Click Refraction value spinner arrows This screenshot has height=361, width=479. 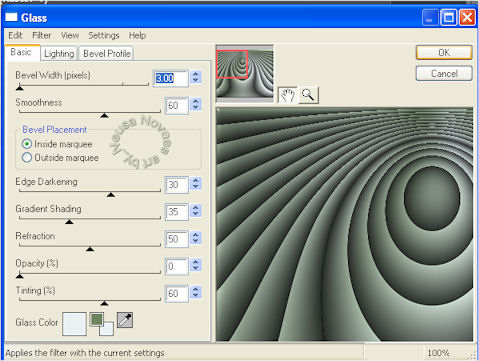196,238
